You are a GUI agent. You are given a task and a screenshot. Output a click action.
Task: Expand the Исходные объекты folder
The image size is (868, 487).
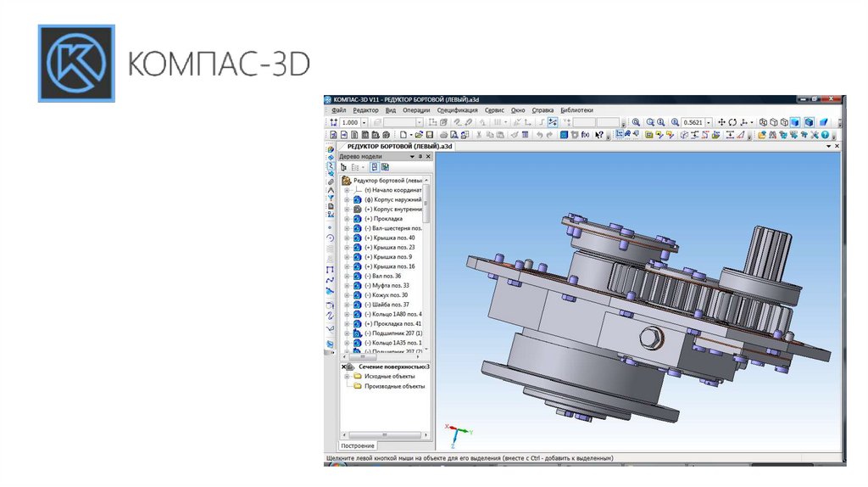[x=347, y=376]
